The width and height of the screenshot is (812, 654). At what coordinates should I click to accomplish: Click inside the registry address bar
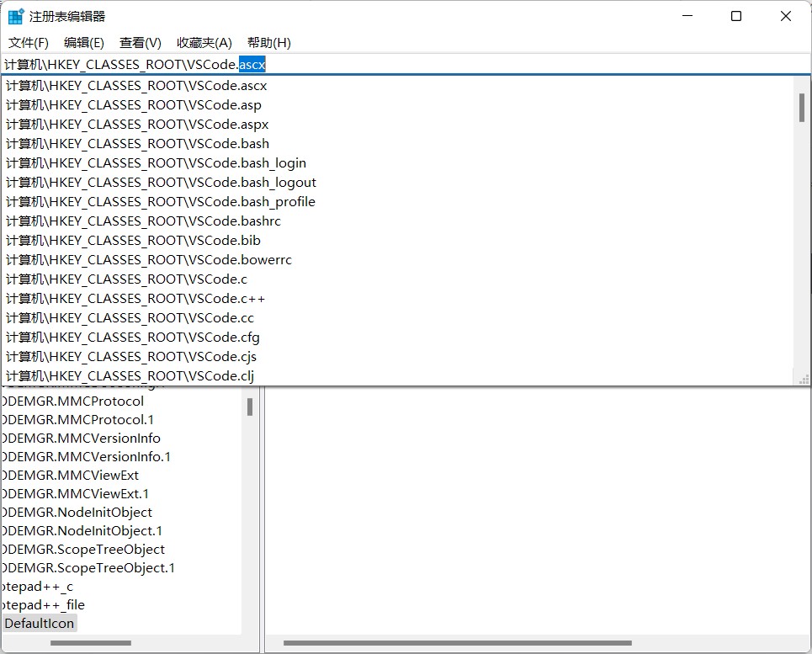point(421,63)
